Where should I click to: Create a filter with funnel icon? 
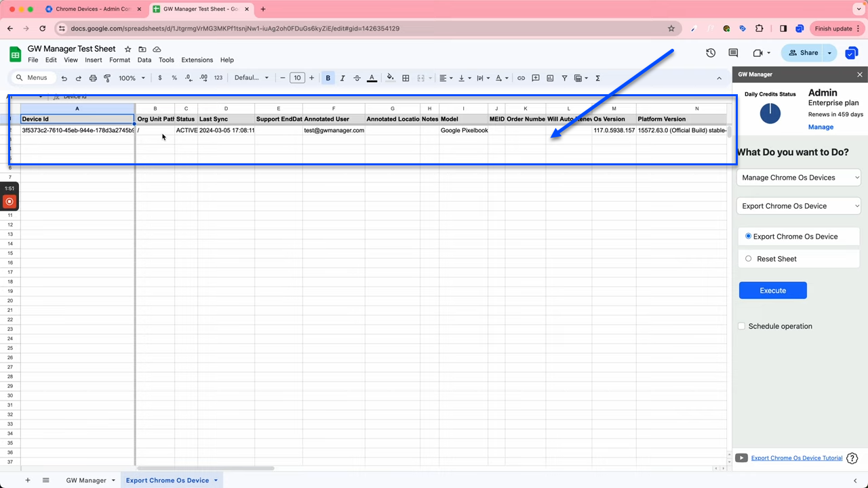click(x=564, y=78)
